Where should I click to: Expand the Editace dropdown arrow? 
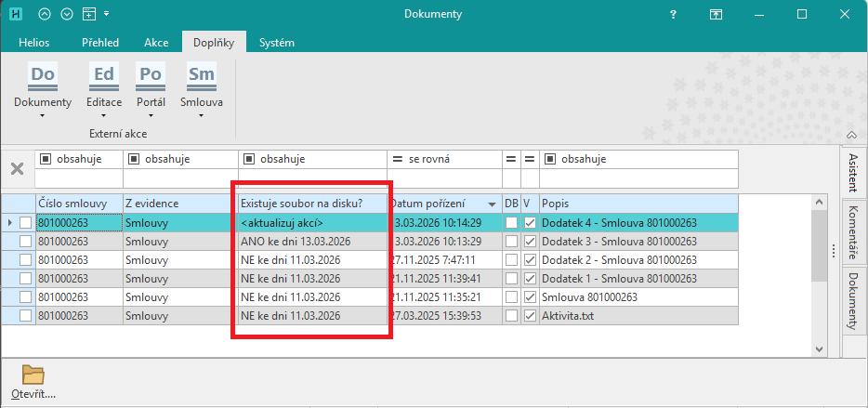103,116
